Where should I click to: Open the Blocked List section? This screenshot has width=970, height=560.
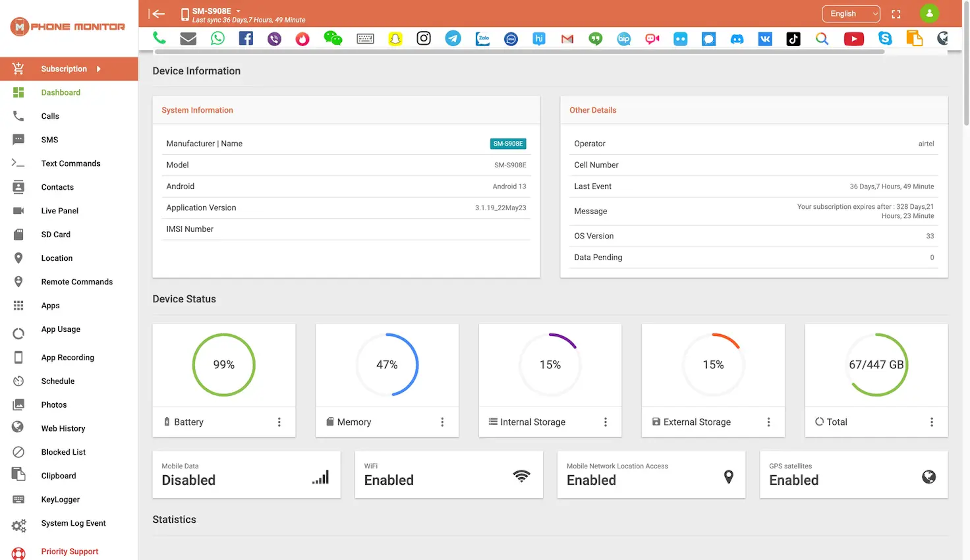point(63,453)
